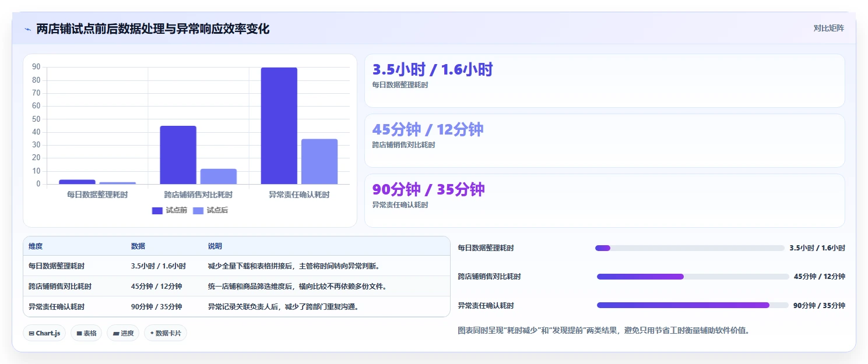Click the 每日数据整理耗时 progress bar
This screenshot has width=868, height=364.
click(690, 248)
